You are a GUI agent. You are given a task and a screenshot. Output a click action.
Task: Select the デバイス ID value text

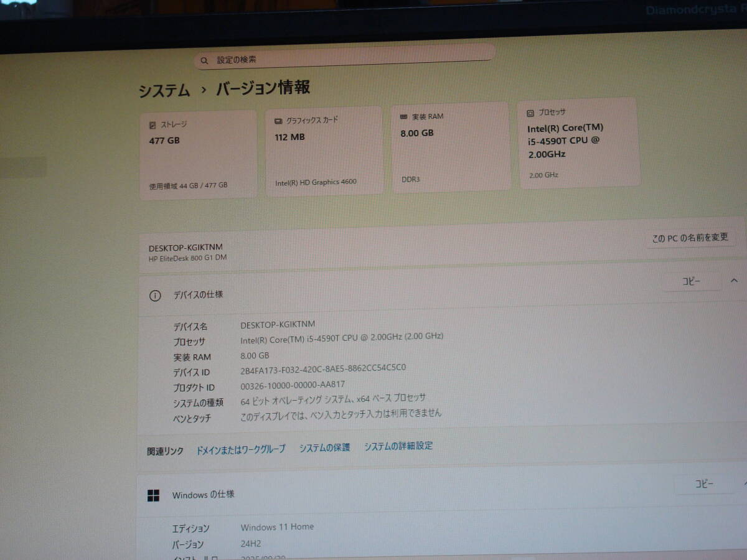[x=323, y=368]
